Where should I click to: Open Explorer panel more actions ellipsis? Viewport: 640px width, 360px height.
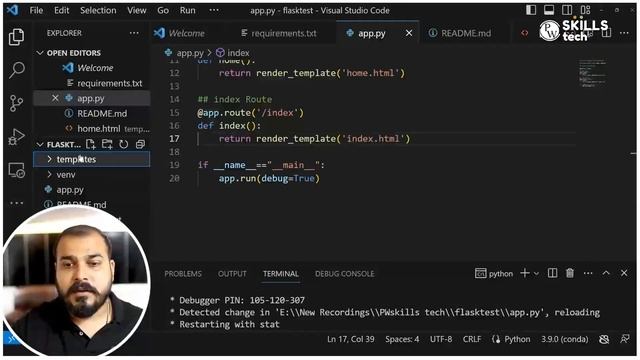[x=134, y=33]
